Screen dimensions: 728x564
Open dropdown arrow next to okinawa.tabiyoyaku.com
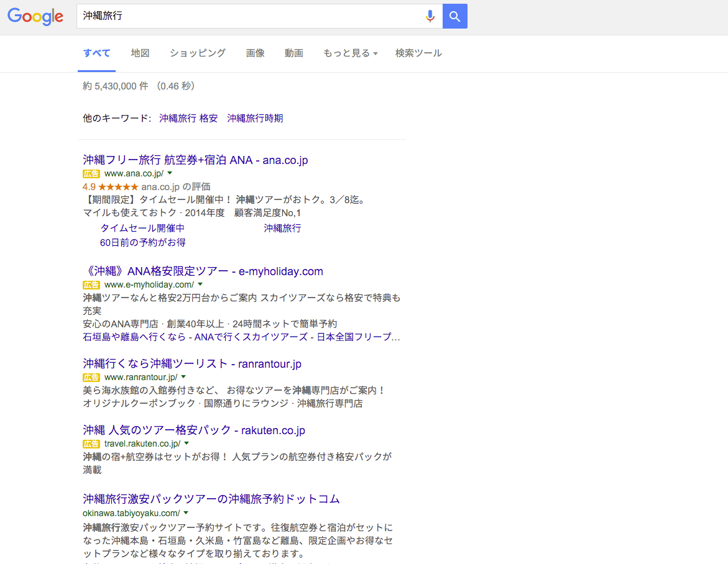pos(186,513)
